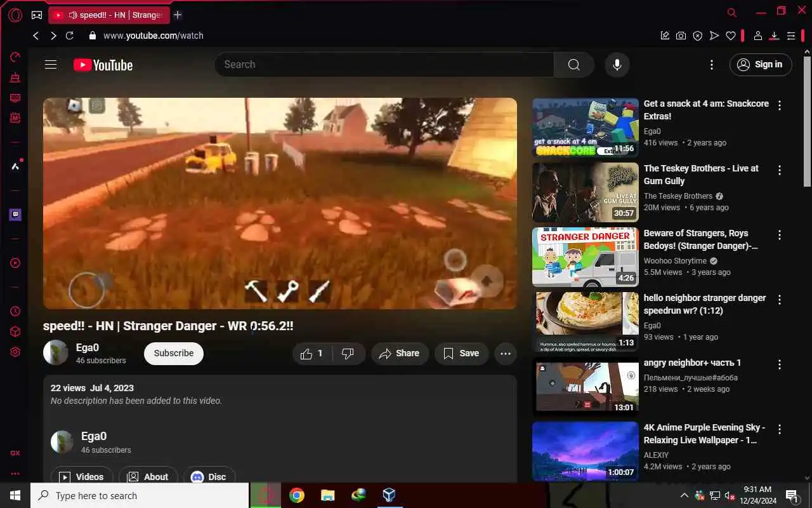812x508 pixels.
Task: Open a new browser tab
Action: 178,15
